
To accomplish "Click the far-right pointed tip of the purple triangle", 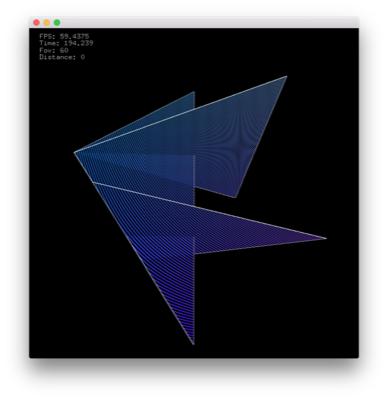I will click(325, 238).
